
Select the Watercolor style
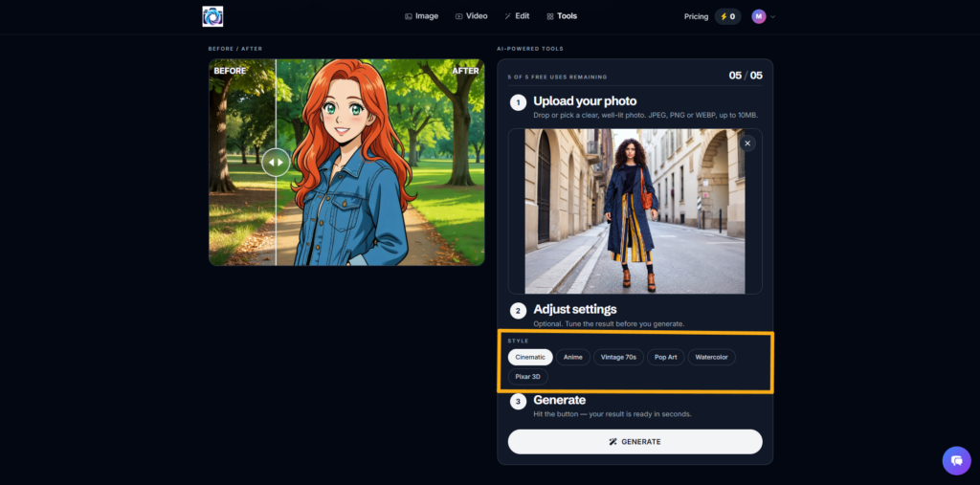712,358
